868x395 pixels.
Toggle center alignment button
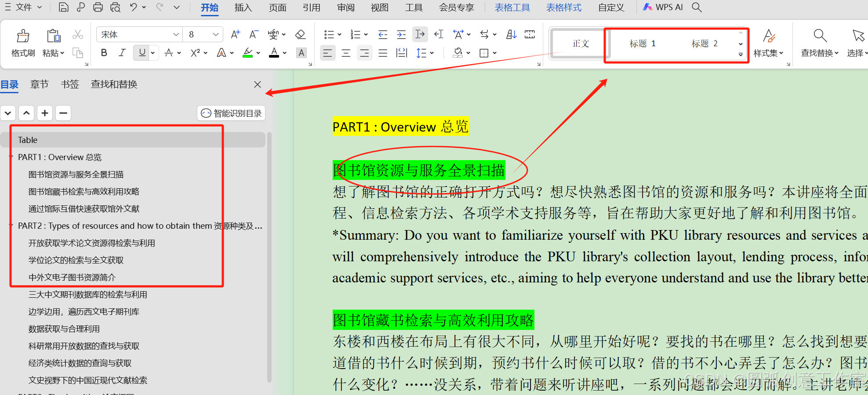click(x=346, y=53)
